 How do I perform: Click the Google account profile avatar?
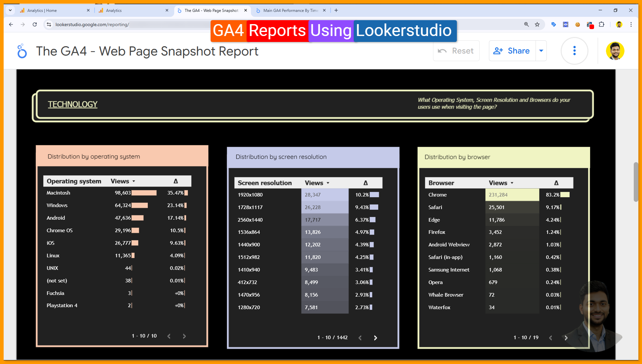coord(615,51)
